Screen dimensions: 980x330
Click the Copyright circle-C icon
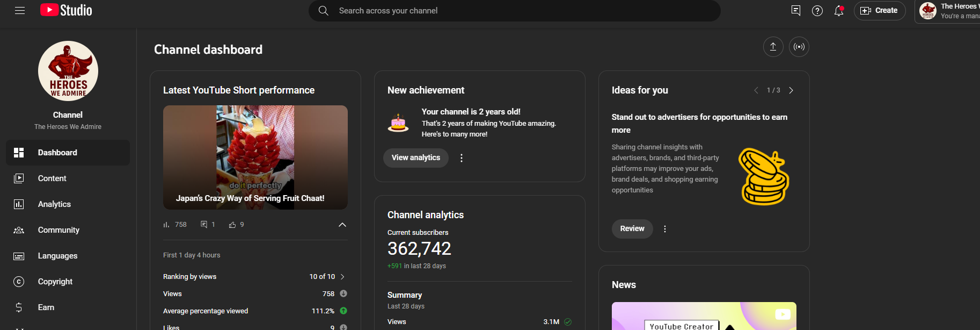(19, 282)
